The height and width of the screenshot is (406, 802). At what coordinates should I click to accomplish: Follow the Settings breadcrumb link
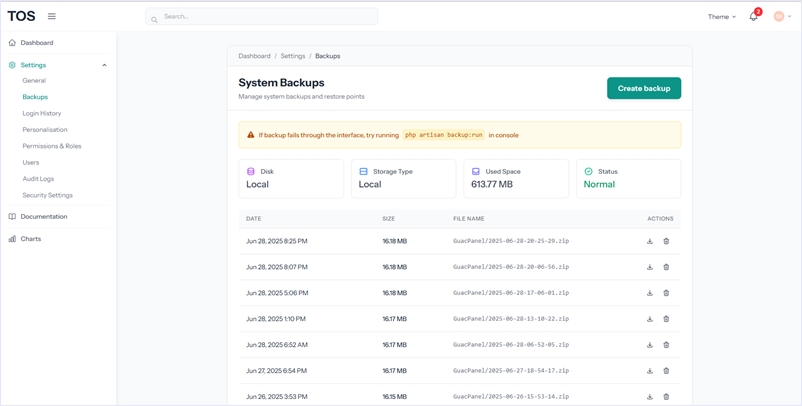pos(293,56)
